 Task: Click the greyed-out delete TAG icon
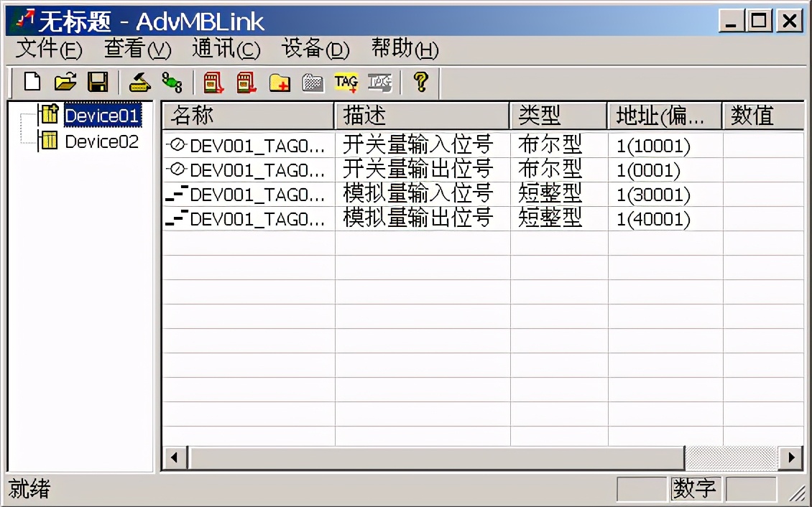[379, 83]
